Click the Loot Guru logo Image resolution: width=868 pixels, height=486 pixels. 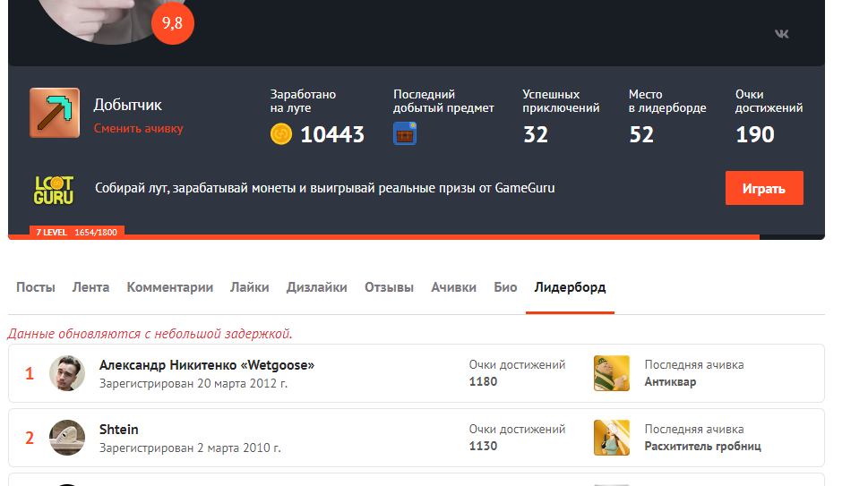54,190
